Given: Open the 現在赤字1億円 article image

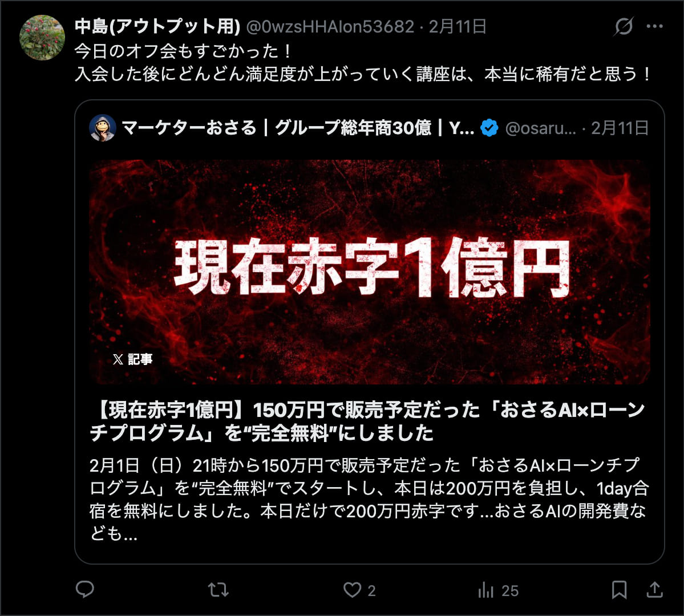Looking at the screenshot, I should pos(370,272).
